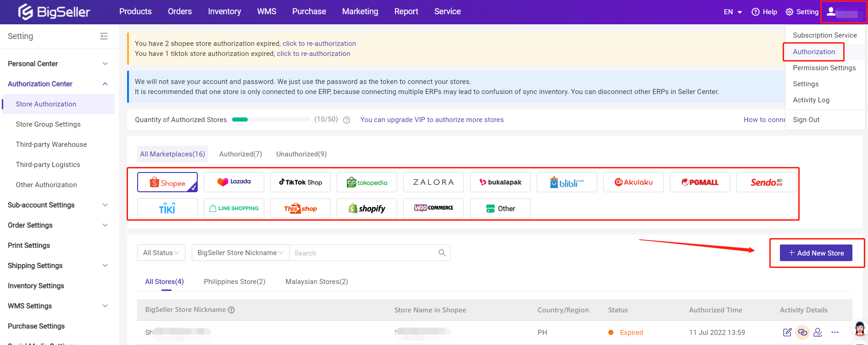Open the user account avatar icon
Viewport: 868px width, 345px height.
pos(831,11)
